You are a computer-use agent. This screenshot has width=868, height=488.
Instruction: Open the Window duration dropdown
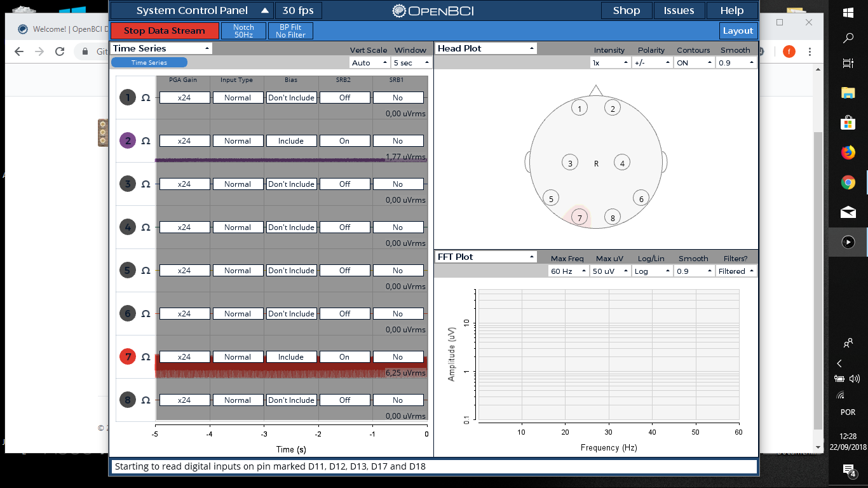point(410,62)
